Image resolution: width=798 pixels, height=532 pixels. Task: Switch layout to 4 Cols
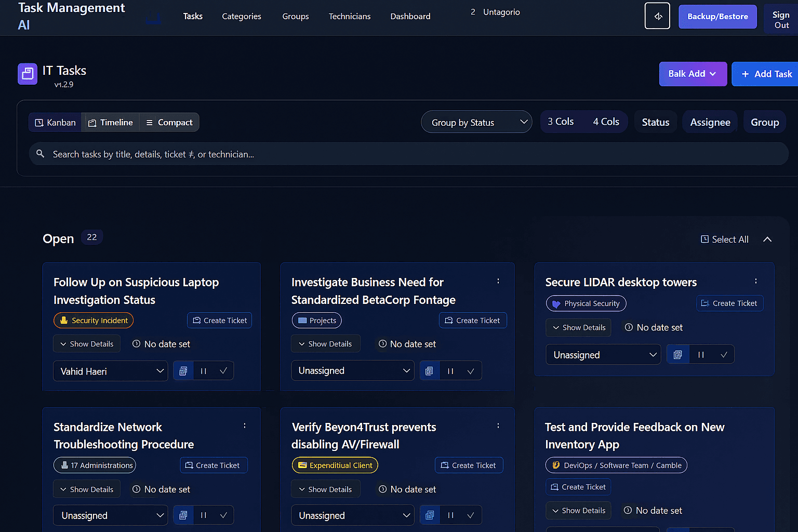[x=606, y=121]
